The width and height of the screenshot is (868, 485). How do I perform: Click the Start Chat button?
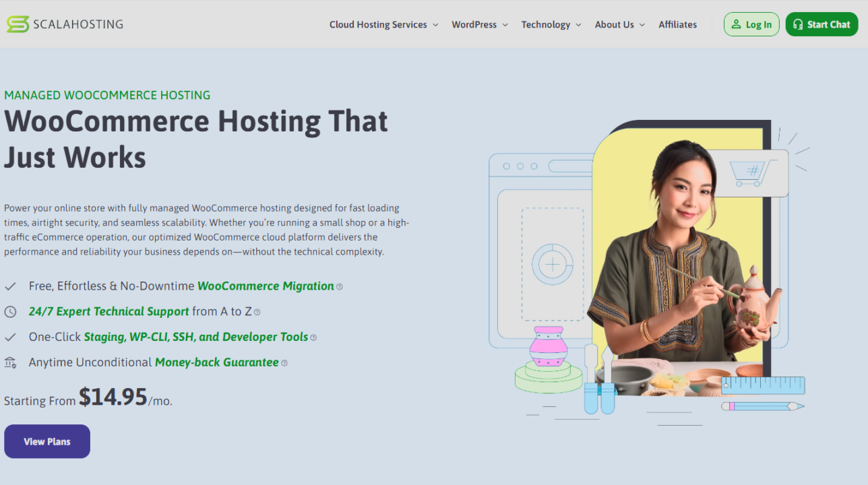click(821, 24)
